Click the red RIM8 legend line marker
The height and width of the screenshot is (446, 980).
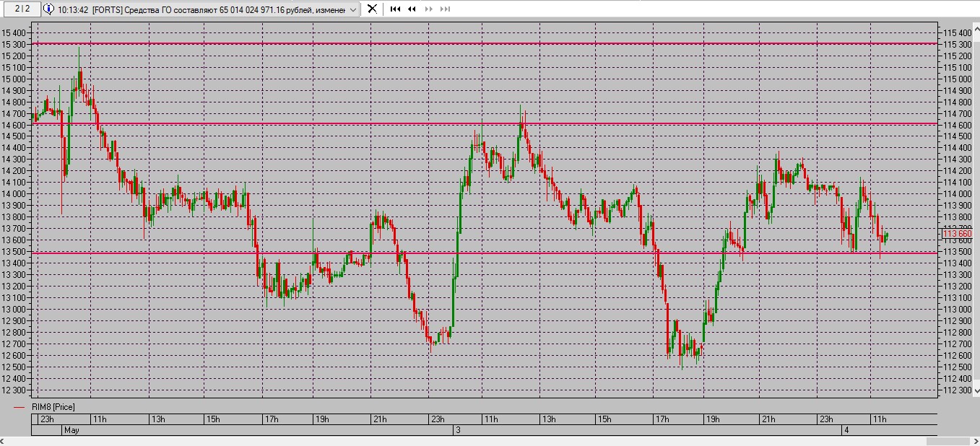19,407
